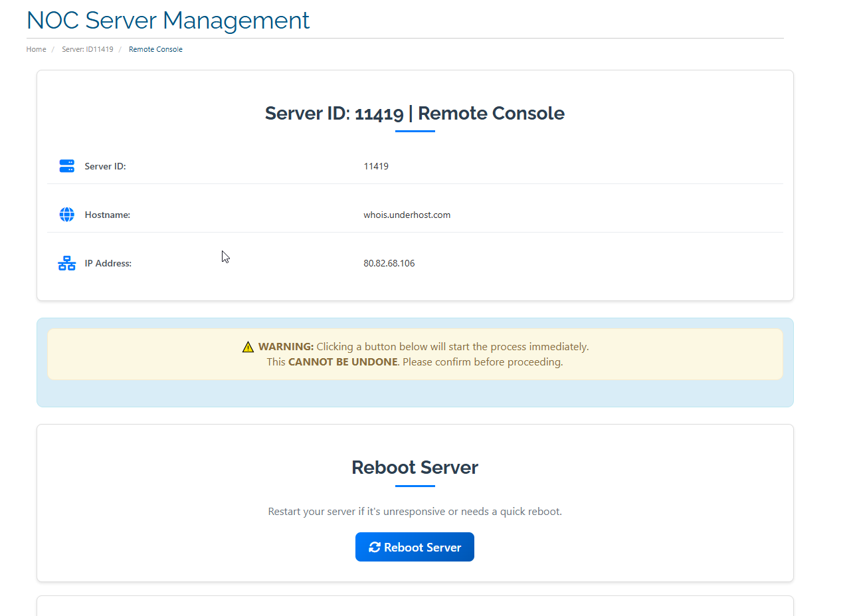Click the yellow warning triangle icon
Screen dimensions: 851x616
tap(247, 346)
